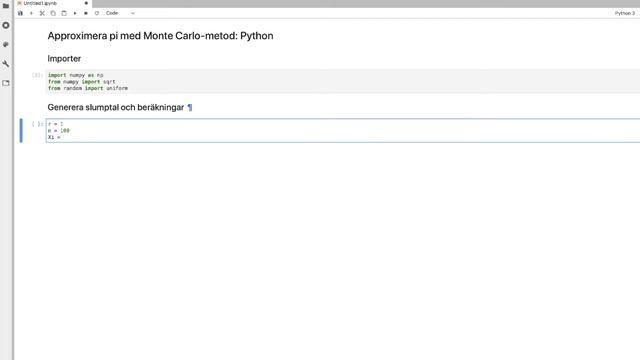Click the 'import numpy as np' line

(76, 75)
